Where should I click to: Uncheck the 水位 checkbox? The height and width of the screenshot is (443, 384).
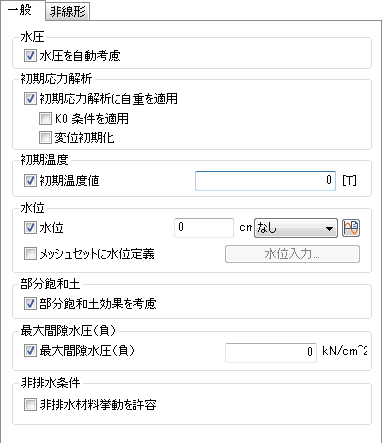coord(30,228)
